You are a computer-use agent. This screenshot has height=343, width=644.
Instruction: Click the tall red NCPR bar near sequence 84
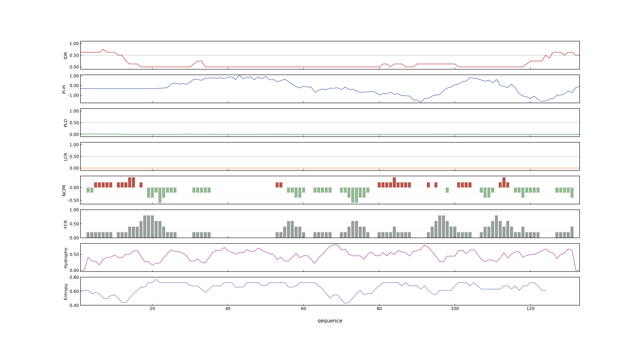pos(394,182)
